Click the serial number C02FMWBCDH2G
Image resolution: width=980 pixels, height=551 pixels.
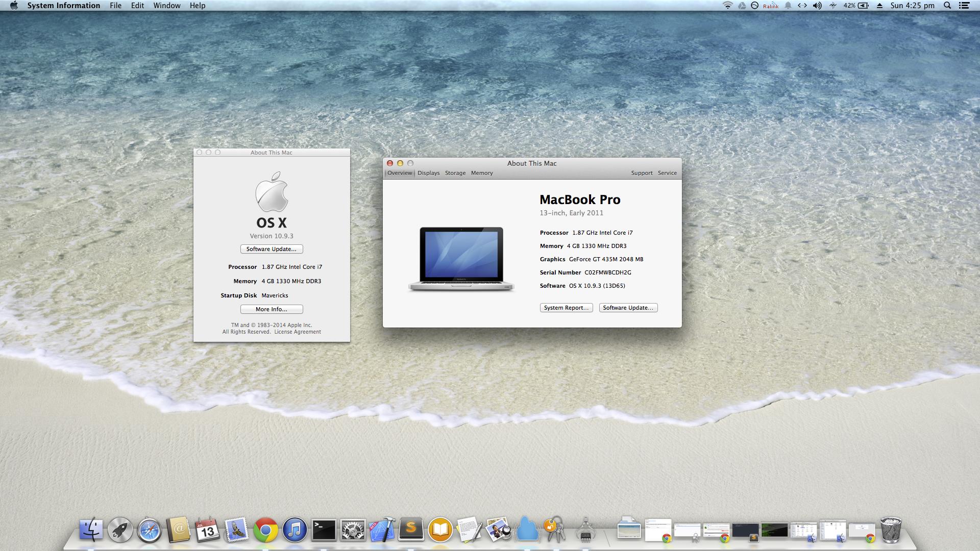pyautogui.click(x=608, y=272)
